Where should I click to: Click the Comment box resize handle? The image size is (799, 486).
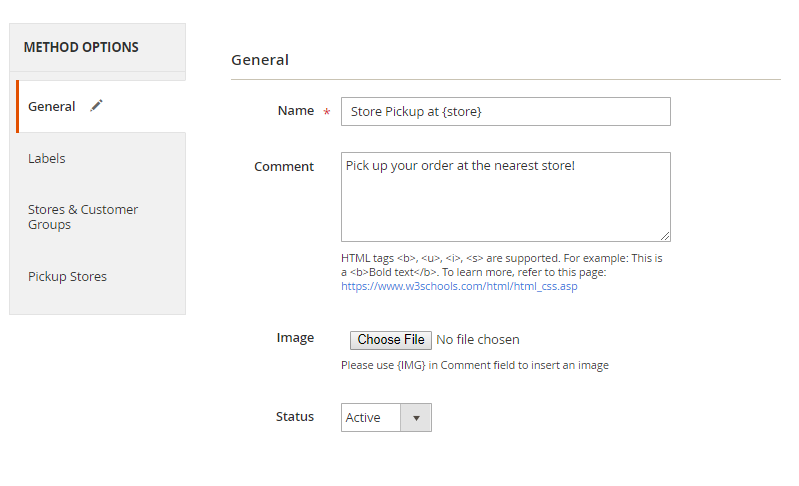click(x=664, y=235)
